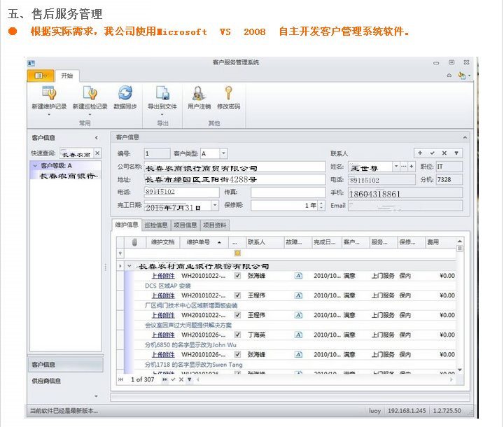Viewport: 504px width, 427px height.
Task: Clear the 快速查询 search box with X
Action: tap(97, 153)
